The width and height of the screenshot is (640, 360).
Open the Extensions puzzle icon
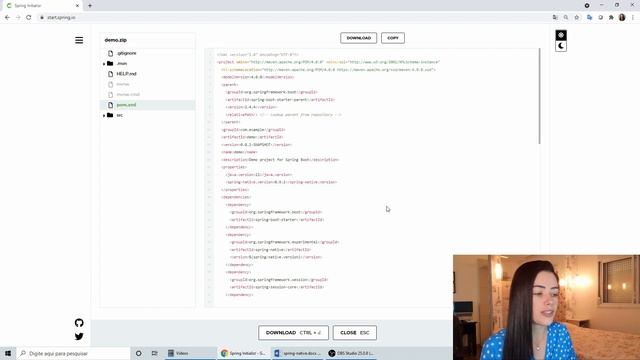coord(611,18)
